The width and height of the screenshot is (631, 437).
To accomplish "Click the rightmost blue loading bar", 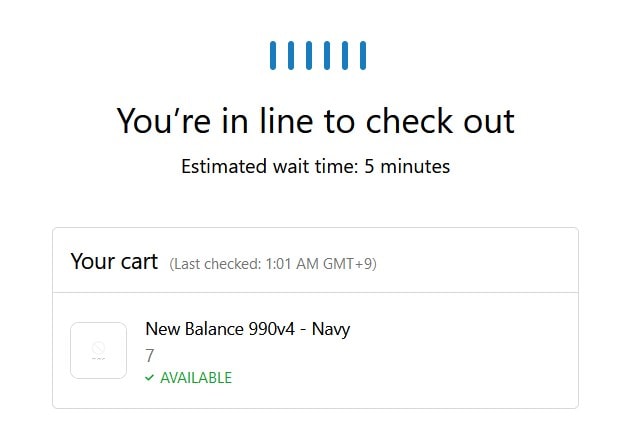I will tap(362, 55).
